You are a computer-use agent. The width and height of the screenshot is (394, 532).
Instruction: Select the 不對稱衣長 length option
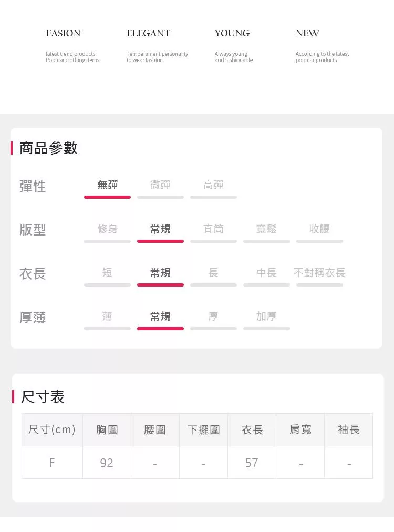[319, 272]
